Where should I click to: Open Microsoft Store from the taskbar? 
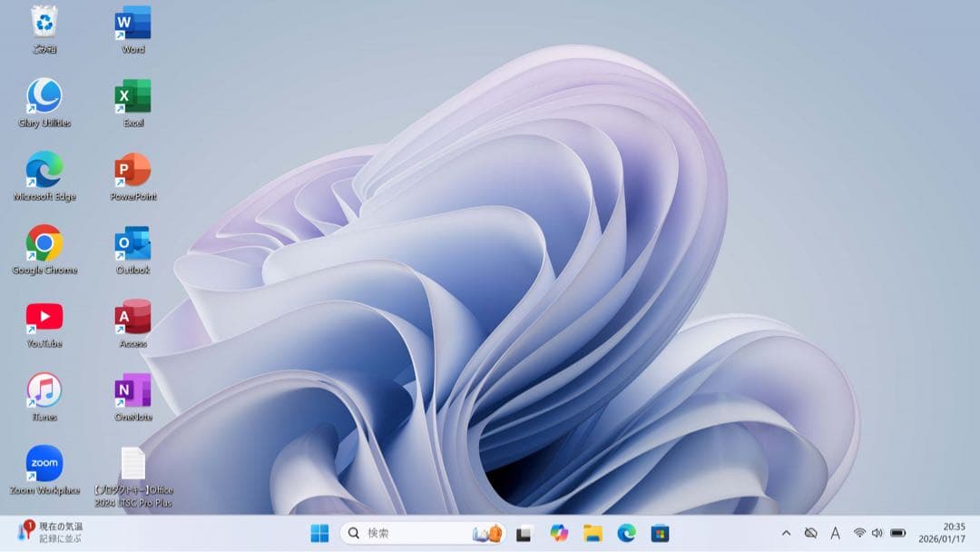[x=660, y=533]
